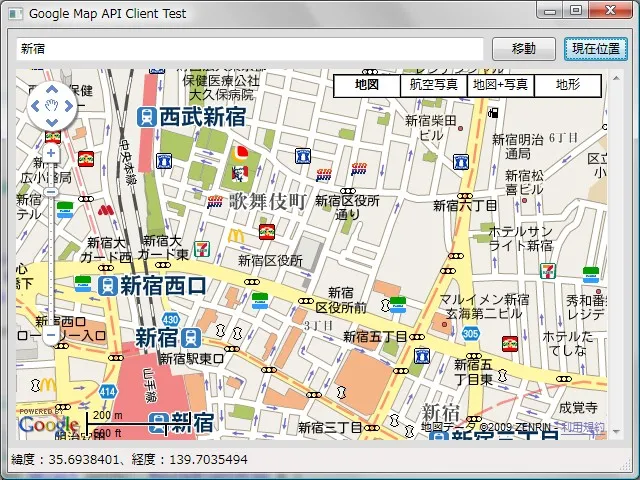This screenshot has width=640, height=480.
Task: Click McDonald's icon below 歌舞伎町 label
Action: pos(236,236)
